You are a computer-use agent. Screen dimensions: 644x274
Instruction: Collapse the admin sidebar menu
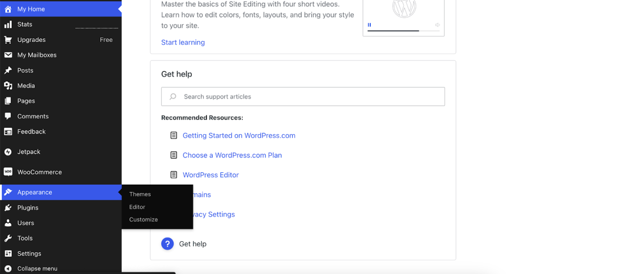(x=8, y=268)
